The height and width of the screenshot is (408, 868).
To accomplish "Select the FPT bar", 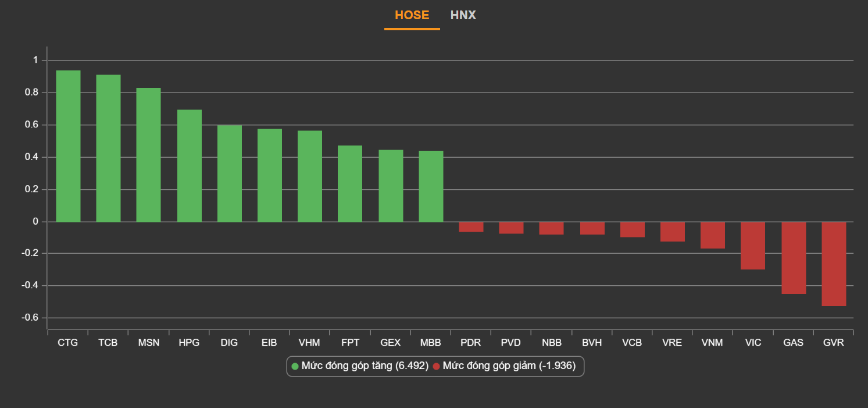I will point(350,184).
